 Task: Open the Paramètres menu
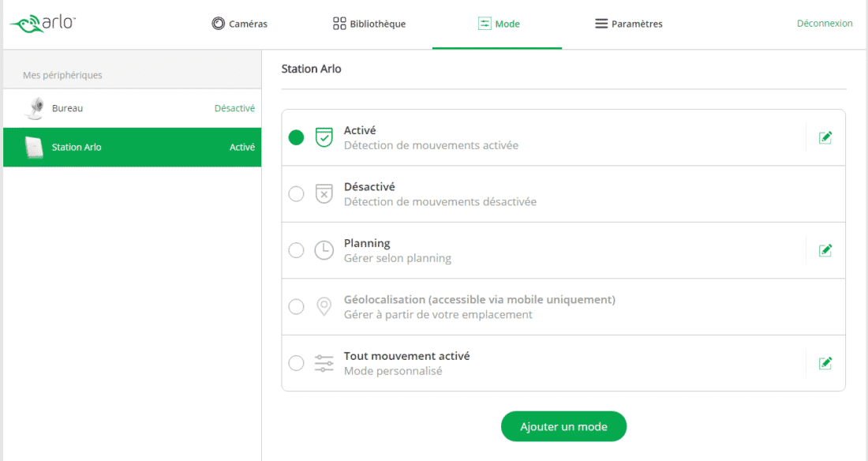tap(629, 24)
